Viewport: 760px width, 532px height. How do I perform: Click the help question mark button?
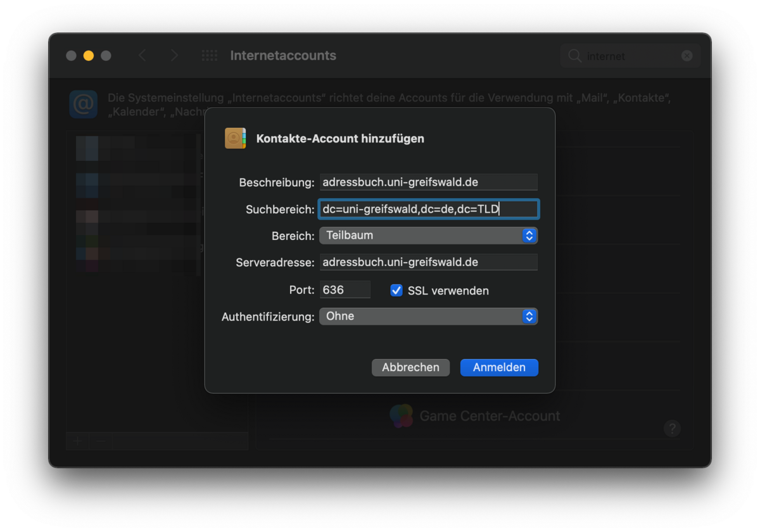pos(671,429)
